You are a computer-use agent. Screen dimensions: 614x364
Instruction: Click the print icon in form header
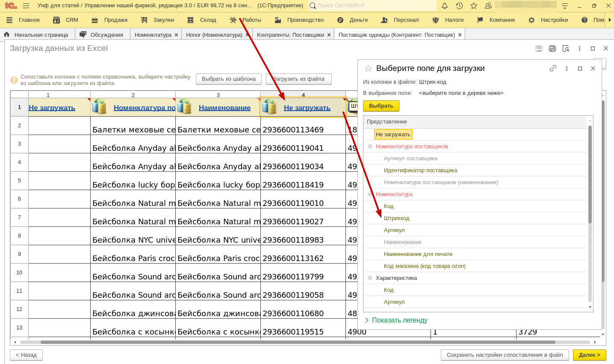click(552, 49)
